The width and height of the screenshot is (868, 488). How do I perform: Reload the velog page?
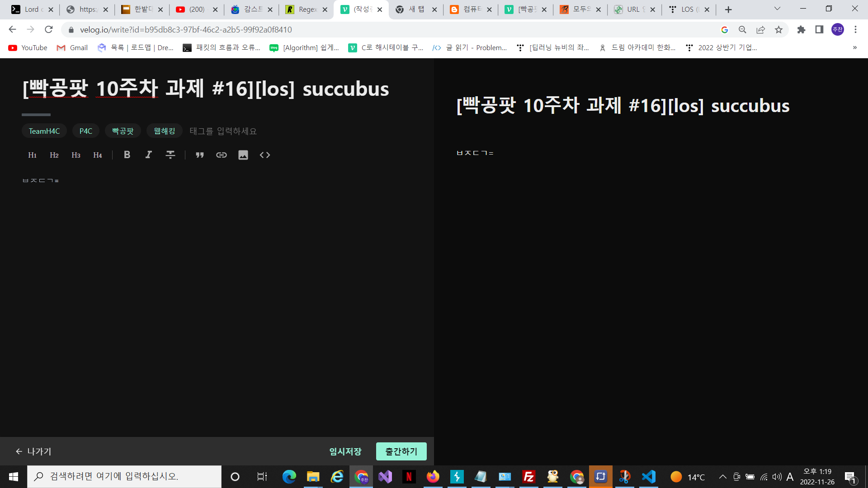49,29
